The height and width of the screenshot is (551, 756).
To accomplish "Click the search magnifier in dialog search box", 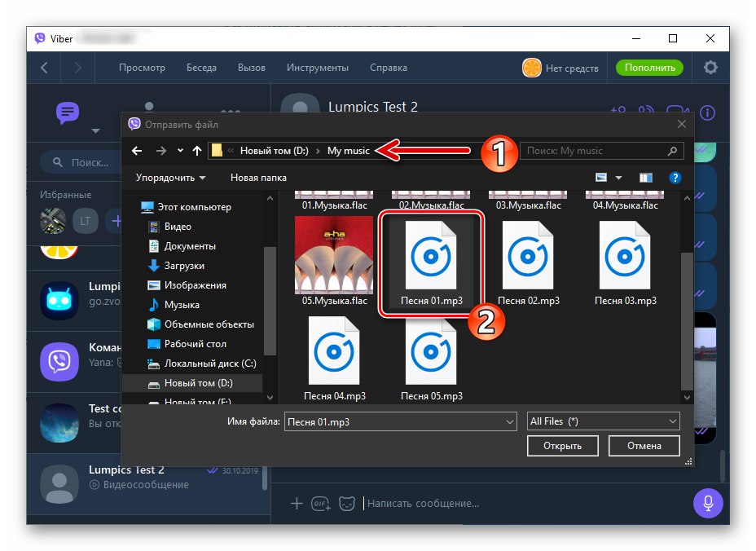I will pyautogui.click(x=672, y=151).
